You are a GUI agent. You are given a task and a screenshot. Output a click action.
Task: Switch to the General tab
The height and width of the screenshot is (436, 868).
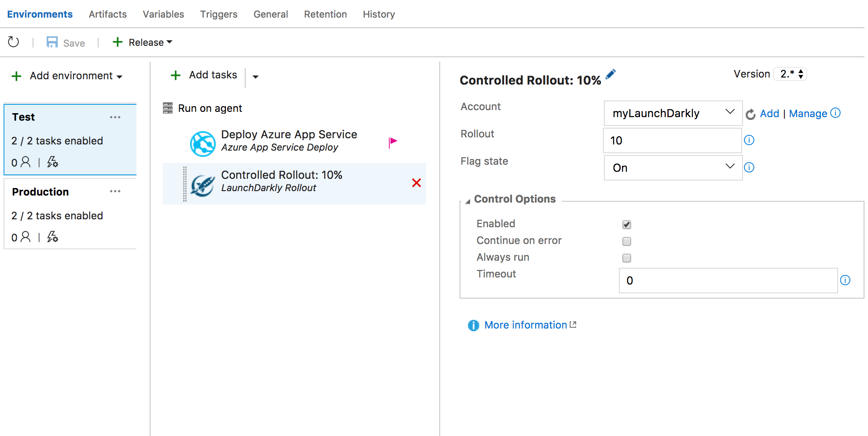tap(271, 14)
